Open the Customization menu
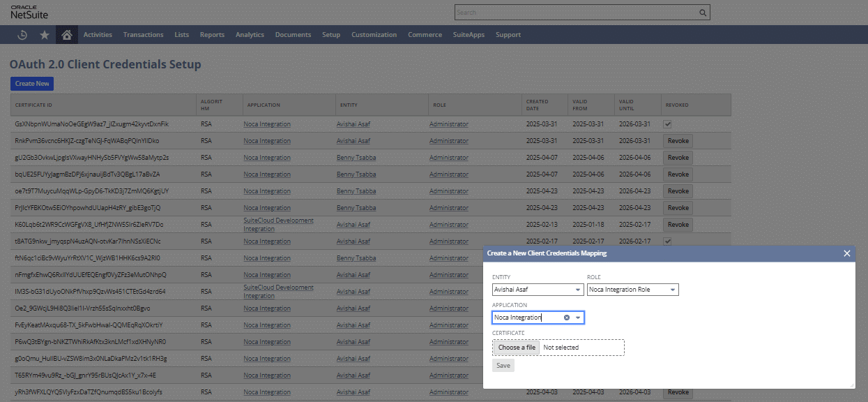868x402 pixels. [374, 35]
